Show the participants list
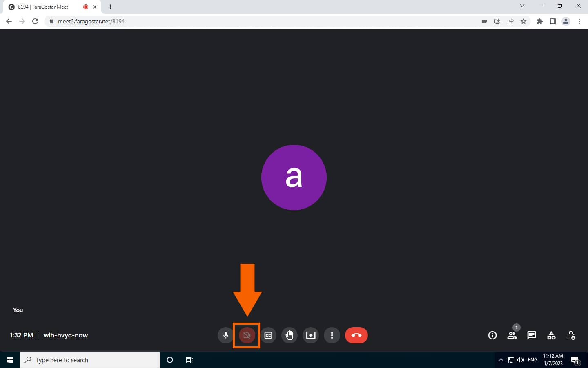Viewport: 588px width, 368px height. [512, 335]
